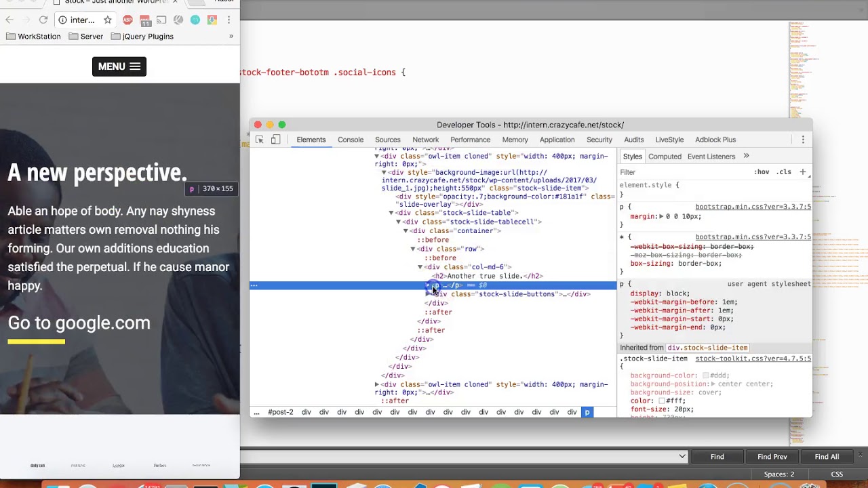Open the WorkStation bookmarks folder
The height and width of the screenshot is (488, 868).
(33, 37)
